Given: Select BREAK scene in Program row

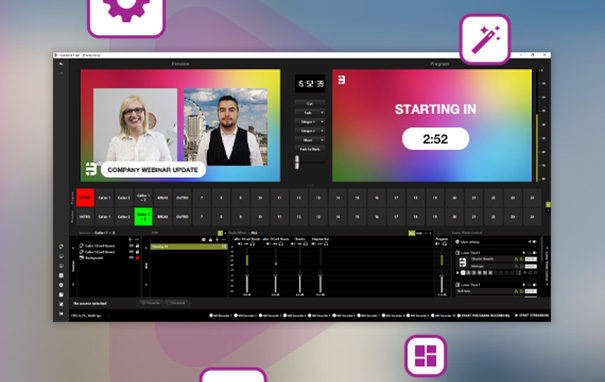Looking at the screenshot, I should (162, 198).
